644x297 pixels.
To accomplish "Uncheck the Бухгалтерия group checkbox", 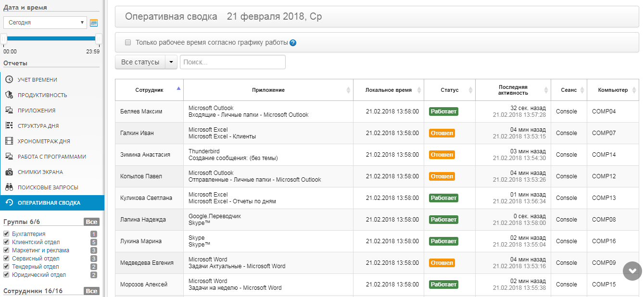I will tap(6, 234).
